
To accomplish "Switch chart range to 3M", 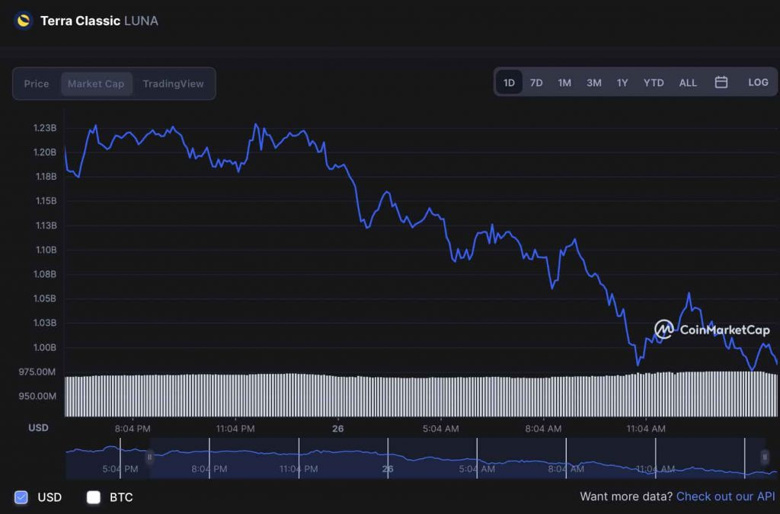I will coord(594,83).
